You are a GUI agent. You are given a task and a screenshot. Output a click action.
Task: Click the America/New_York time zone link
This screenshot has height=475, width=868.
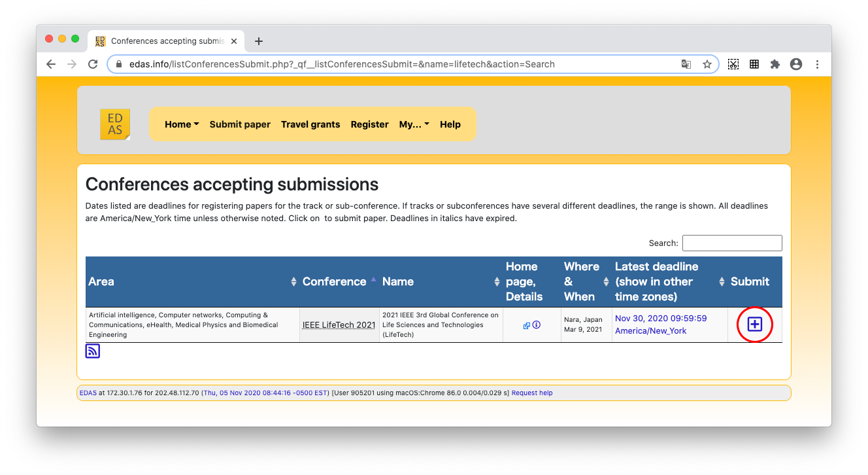point(651,330)
